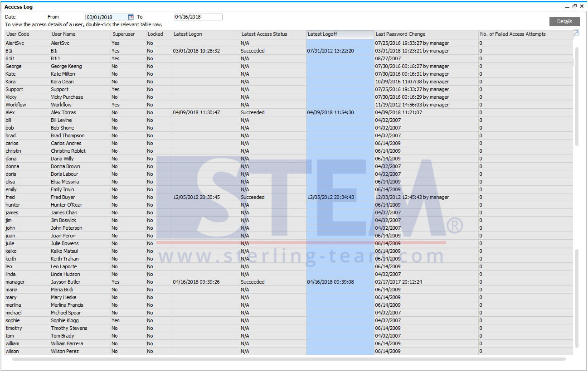The image size is (588, 372).
Task: Click user name Carlos Andres
Action: (66, 143)
